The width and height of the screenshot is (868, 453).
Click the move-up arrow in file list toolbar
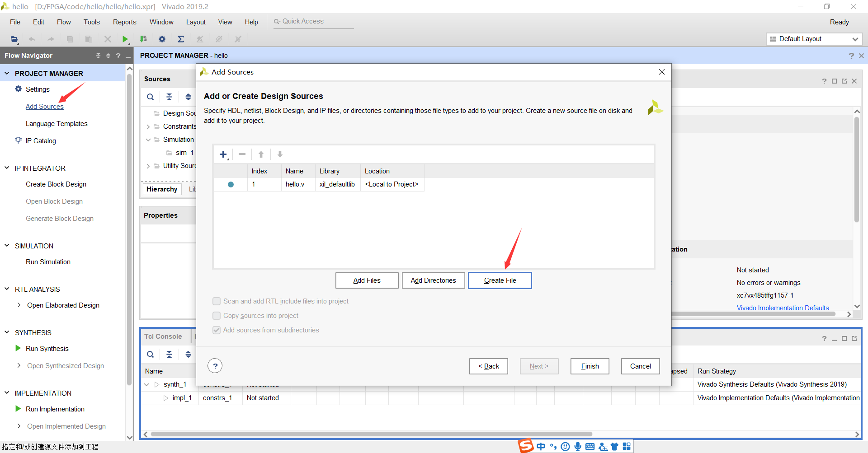click(261, 154)
